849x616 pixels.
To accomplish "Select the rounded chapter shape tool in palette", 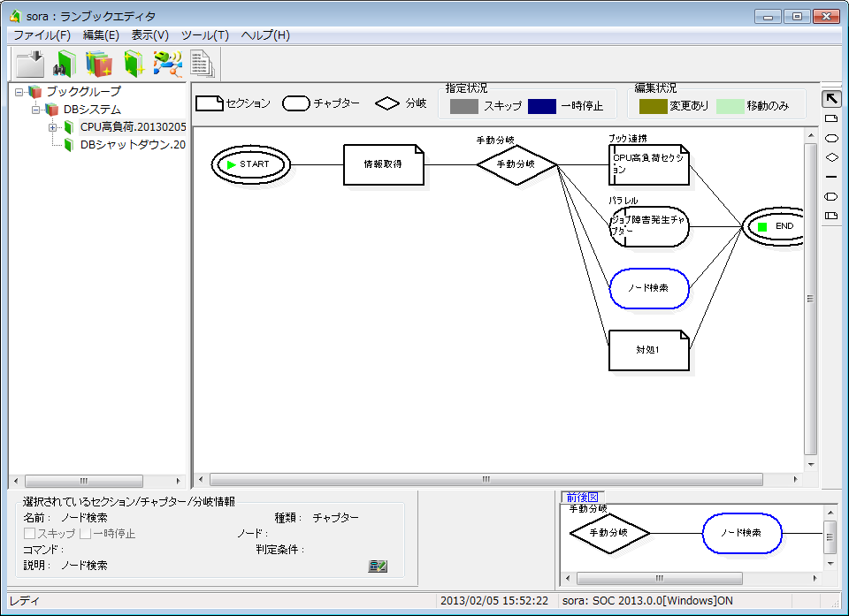I will [831, 138].
